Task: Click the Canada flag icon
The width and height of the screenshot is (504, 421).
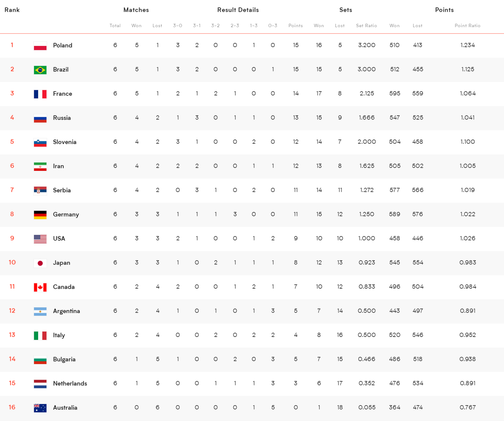Action: (x=40, y=287)
